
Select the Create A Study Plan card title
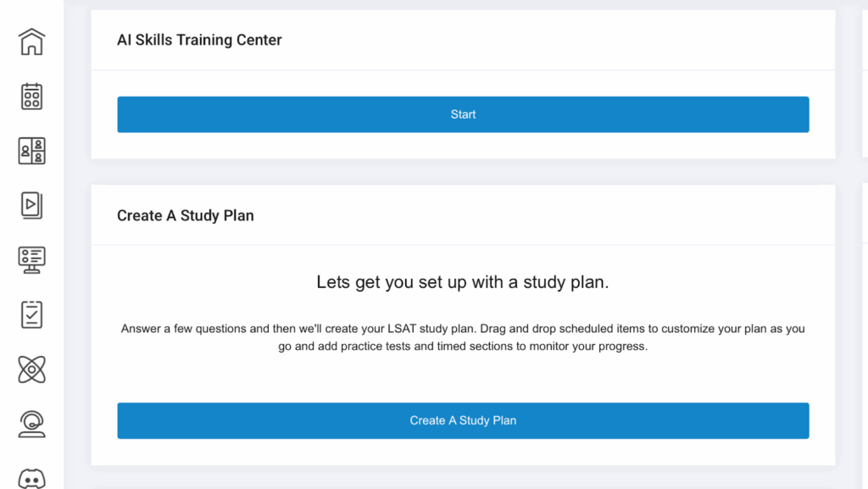[x=185, y=215]
